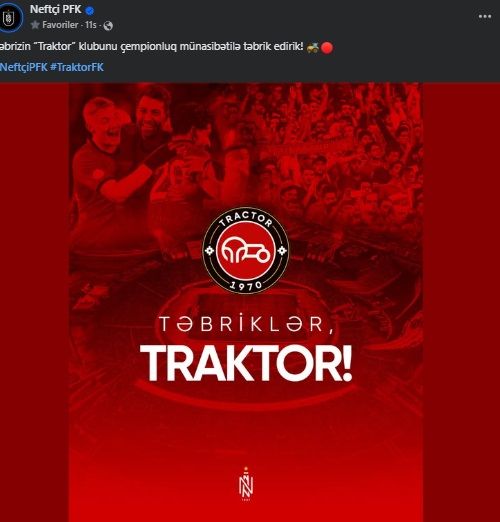Click the dark red left image margin
Image resolution: width=500 pixels, height=522 pixels.
click(x=34, y=302)
